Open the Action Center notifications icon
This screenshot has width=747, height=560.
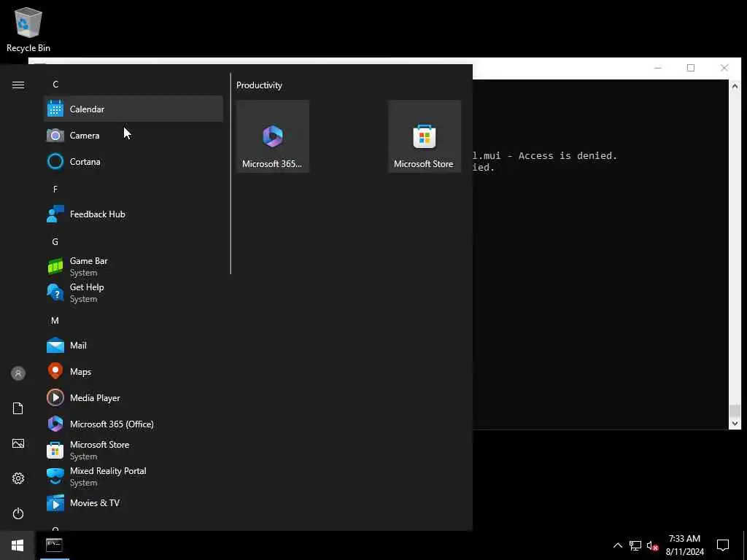click(x=723, y=545)
